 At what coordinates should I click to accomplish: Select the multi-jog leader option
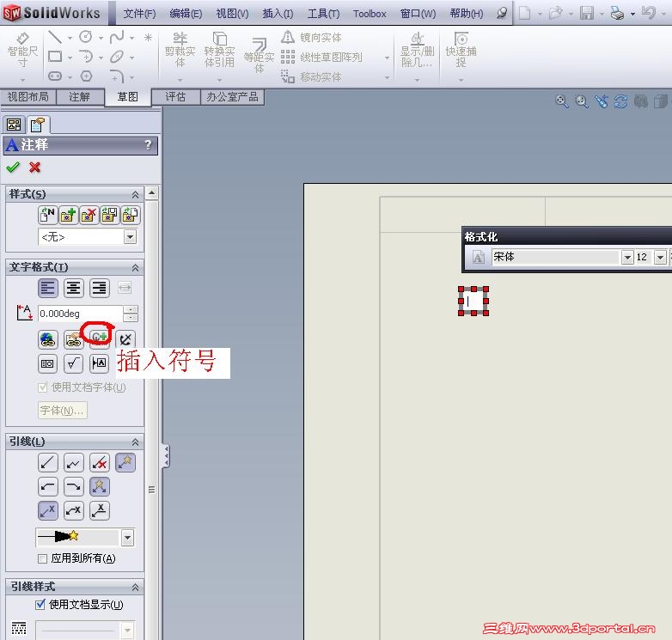tap(74, 463)
